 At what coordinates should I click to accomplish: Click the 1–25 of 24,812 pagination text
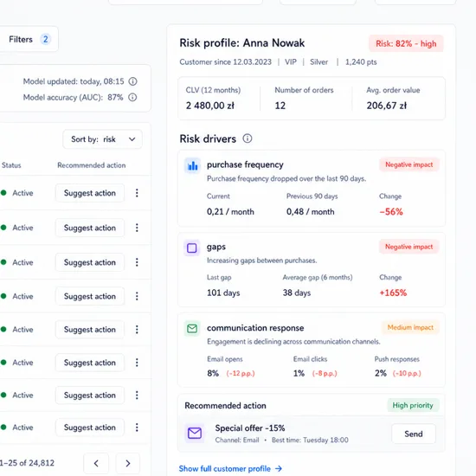27,463
